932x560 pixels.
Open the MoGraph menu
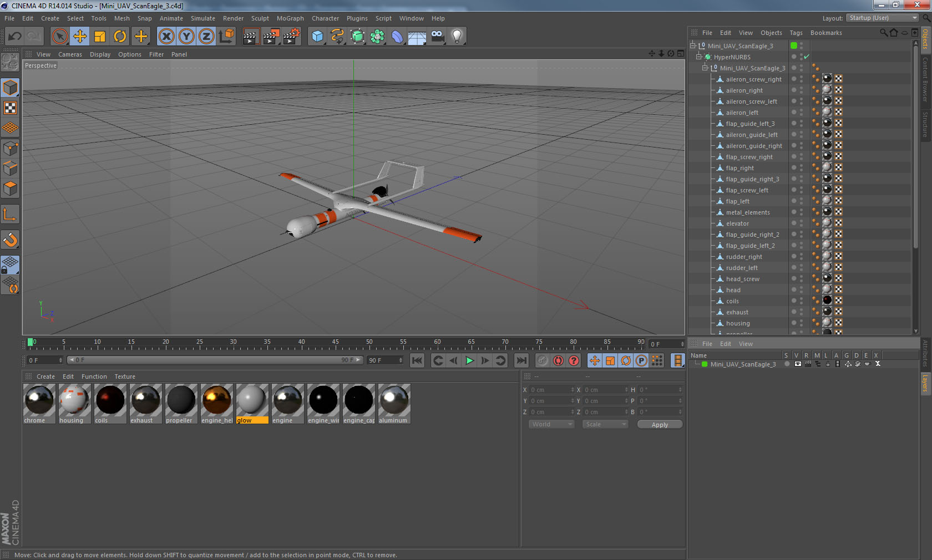click(290, 18)
